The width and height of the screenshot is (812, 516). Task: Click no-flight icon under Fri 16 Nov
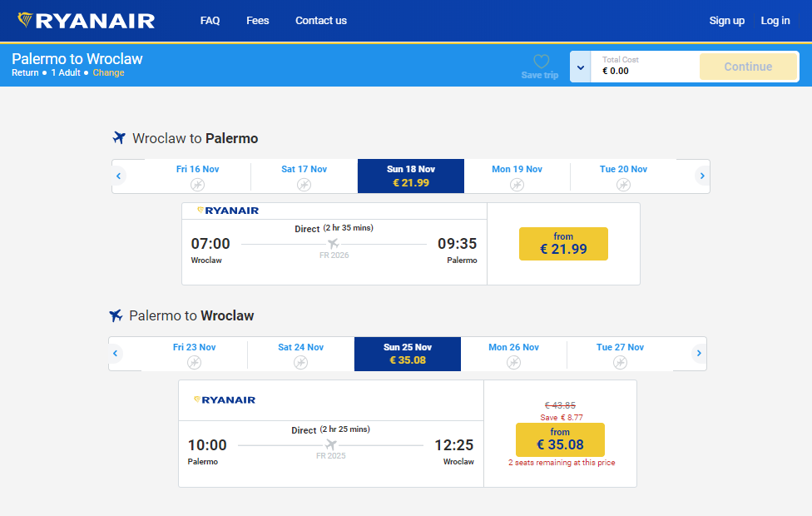click(x=197, y=185)
